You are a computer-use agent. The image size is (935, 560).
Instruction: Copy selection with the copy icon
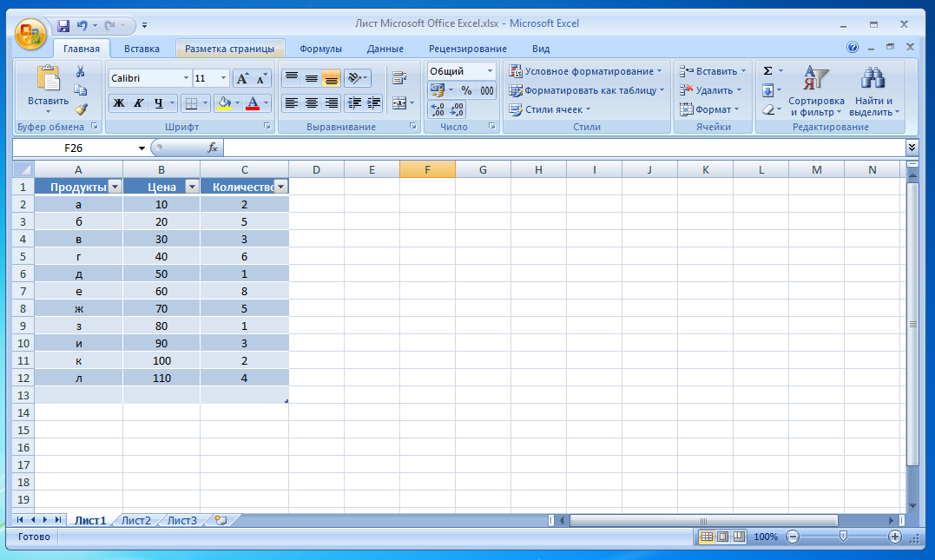tap(81, 90)
